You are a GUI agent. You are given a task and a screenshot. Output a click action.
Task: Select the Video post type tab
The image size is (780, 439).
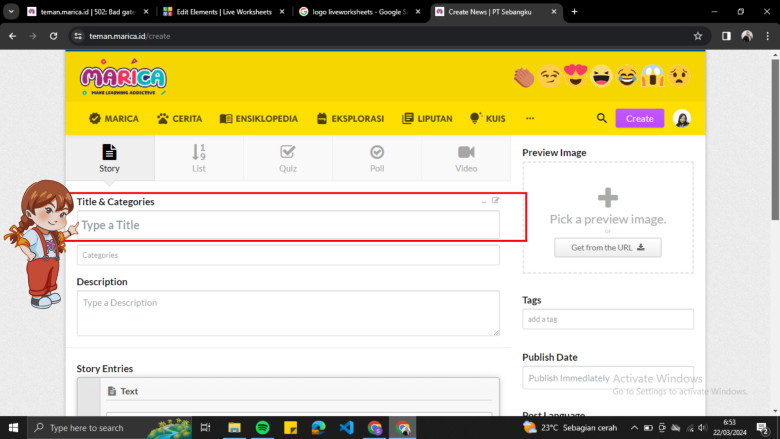[x=466, y=158]
